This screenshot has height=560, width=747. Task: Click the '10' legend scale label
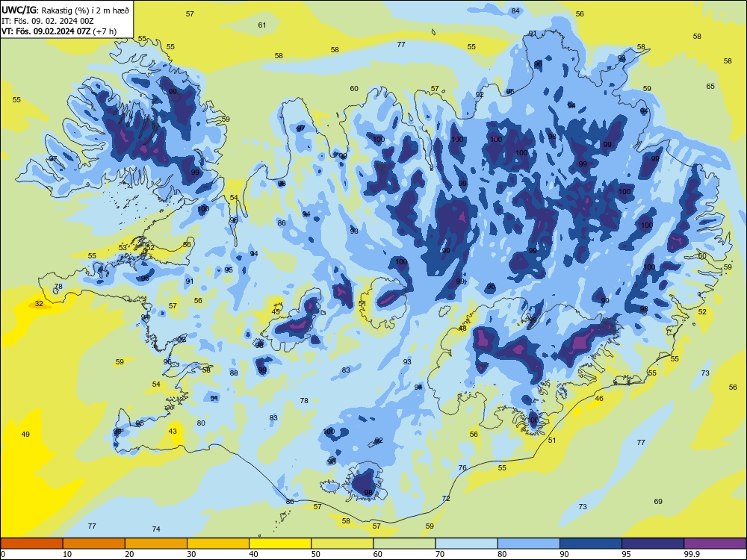point(67,554)
